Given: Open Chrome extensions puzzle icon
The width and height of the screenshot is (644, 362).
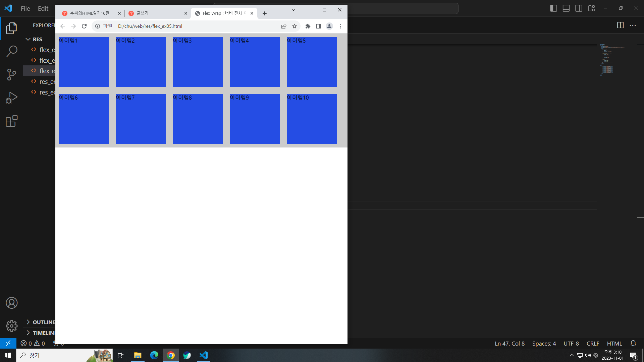Looking at the screenshot, I should (308, 26).
